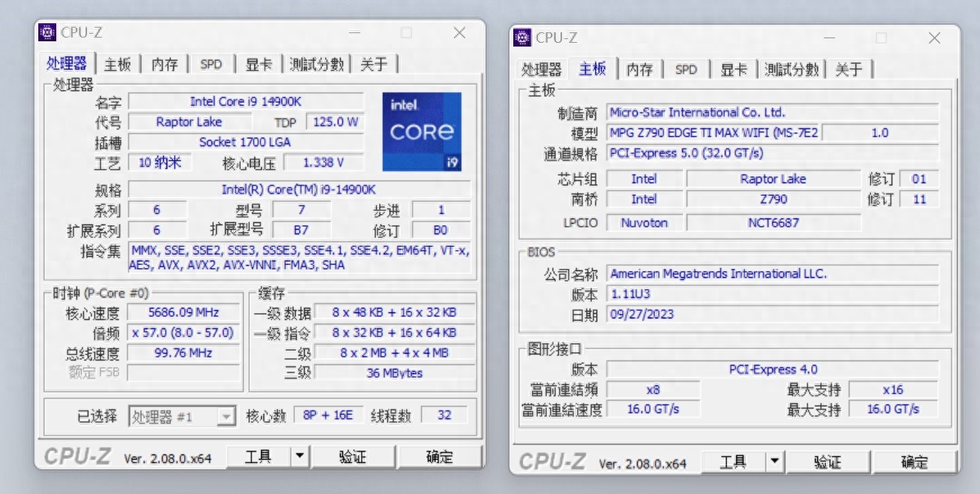Click the 1.11U3 BIOS version value
980x494 pixels.
(x=772, y=294)
